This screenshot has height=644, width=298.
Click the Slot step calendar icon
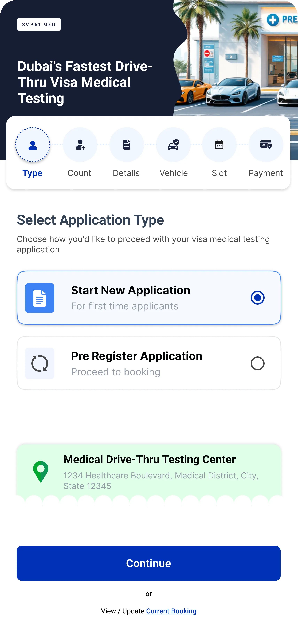219,145
